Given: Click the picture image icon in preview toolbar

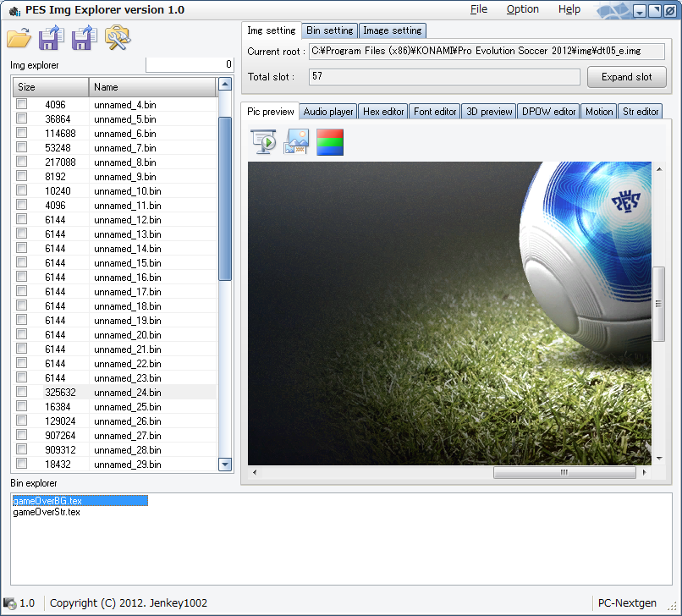Looking at the screenshot, I should pyautogui.click(x=297, y=141).
